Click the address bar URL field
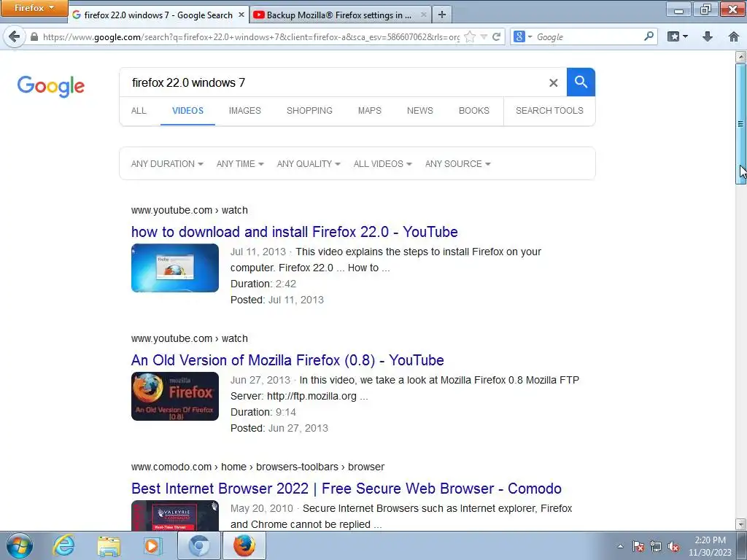Image resolution: width=747 pixels, height=560 pixels. (251, 36)
